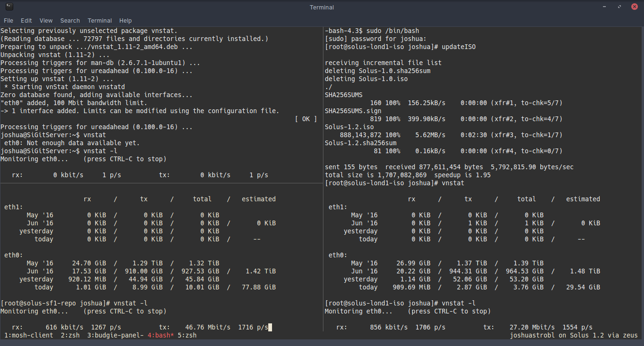Click 'Unpacking vnstat (1.11-2) ...' line
The width and height of the screenshot is (644, 346).
tap(55, 55)
